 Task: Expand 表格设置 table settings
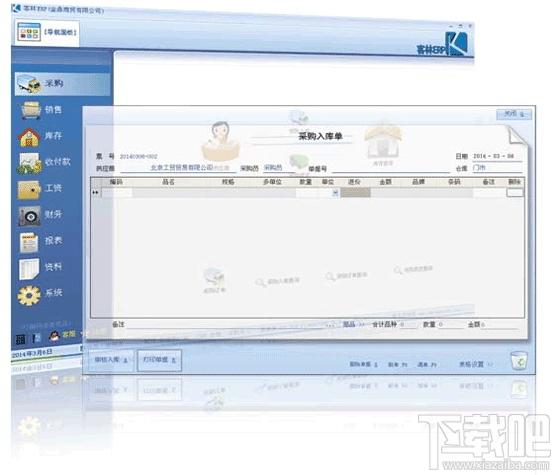476,364
